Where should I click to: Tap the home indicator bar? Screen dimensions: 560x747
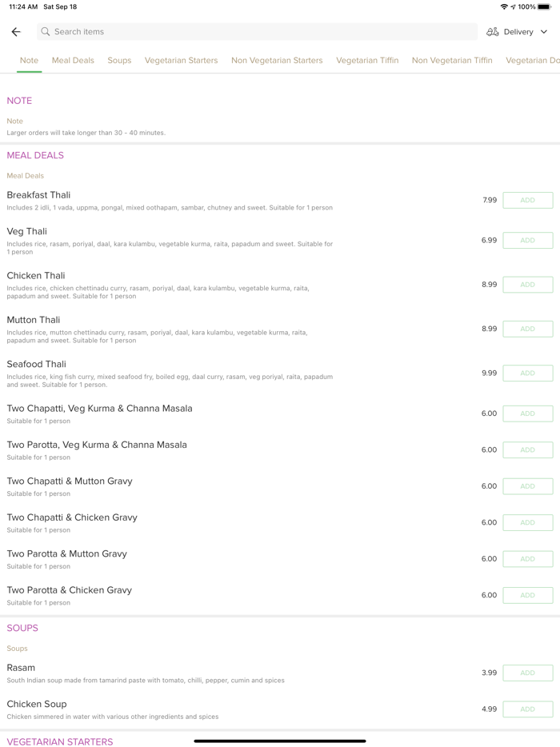coord(280,741)
